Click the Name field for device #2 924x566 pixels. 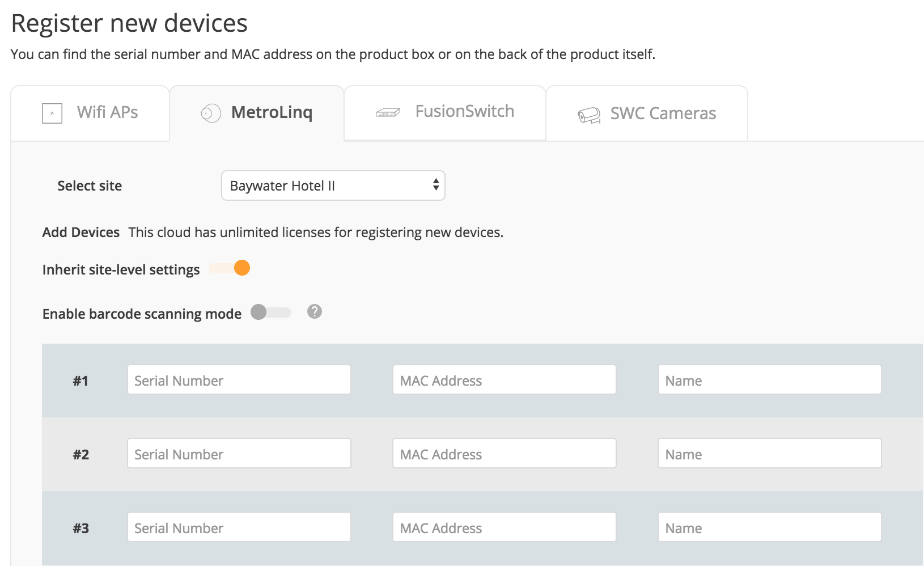coord(769,454)
